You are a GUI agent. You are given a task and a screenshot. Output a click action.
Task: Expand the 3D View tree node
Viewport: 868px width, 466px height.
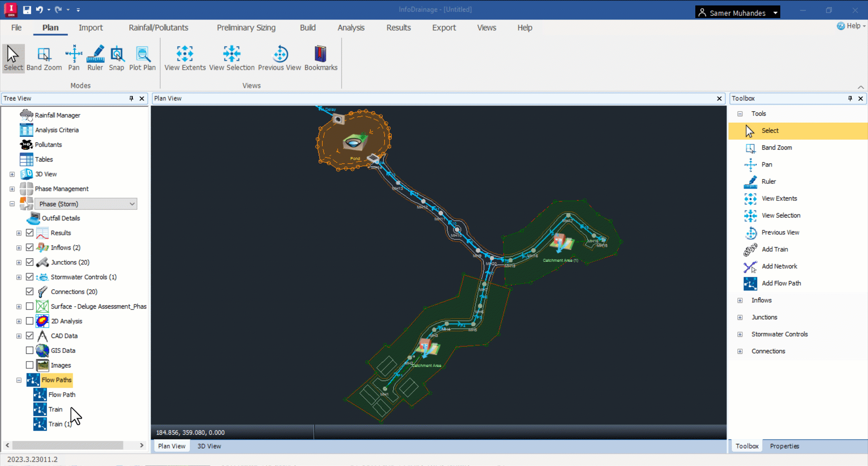12,175
